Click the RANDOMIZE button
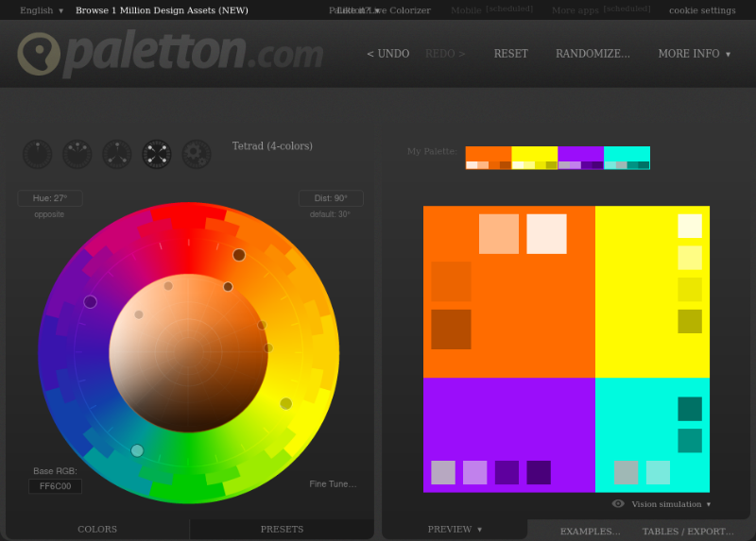 (x=593, y=54)
